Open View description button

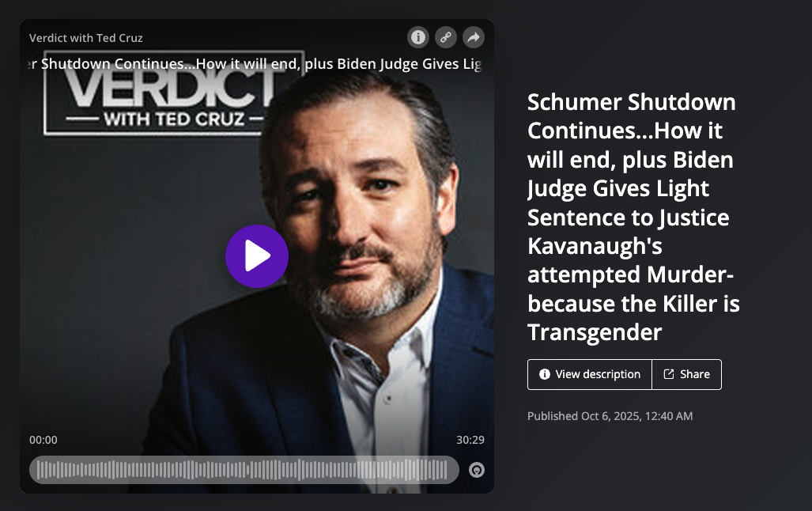[589, 374]
